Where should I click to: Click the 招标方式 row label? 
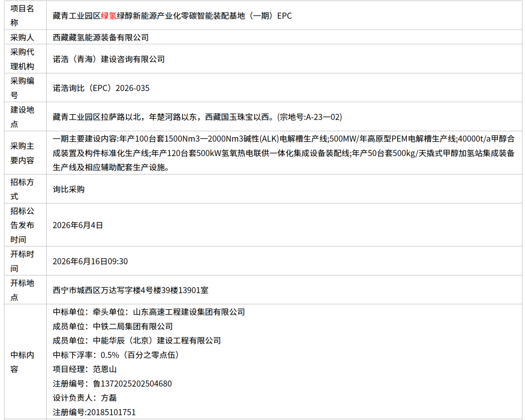coord(22,189)
